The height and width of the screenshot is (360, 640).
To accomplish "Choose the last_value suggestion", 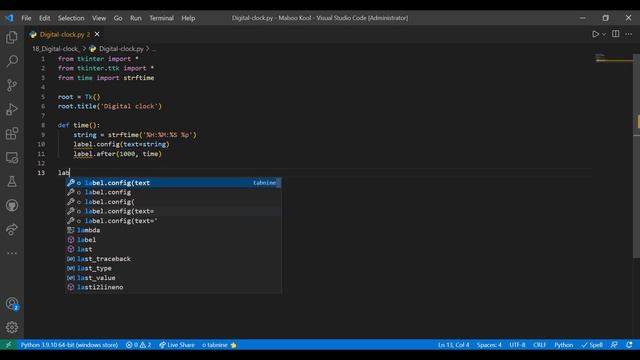I will [x=173, y=278].
